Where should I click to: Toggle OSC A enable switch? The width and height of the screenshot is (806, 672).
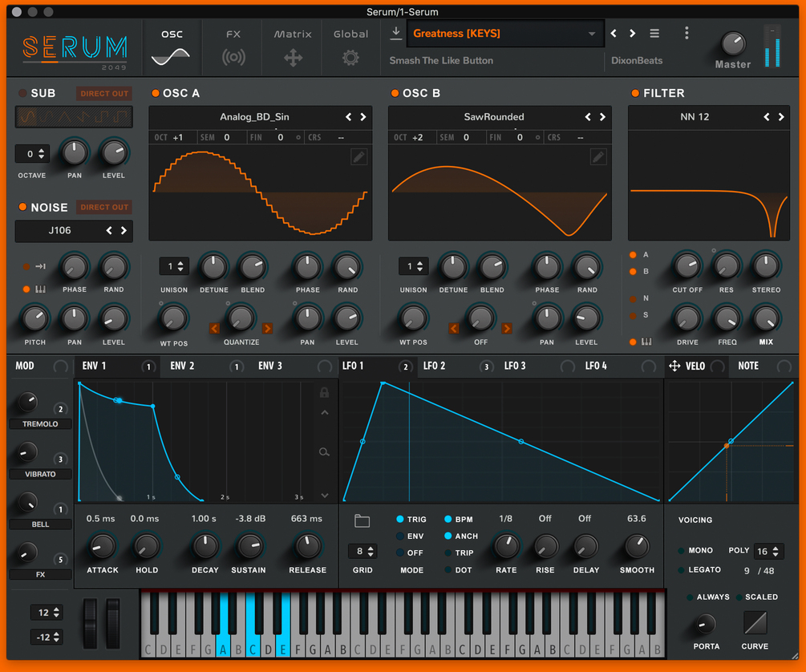coord(156,93)
